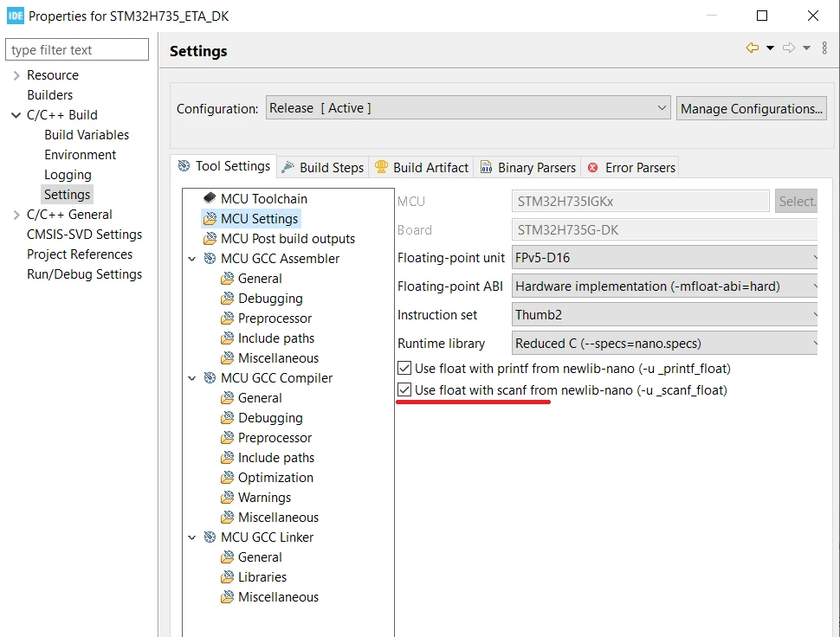840x637 pixels.
Task: Click the Manage Configurations button
Action: (751, 109)
